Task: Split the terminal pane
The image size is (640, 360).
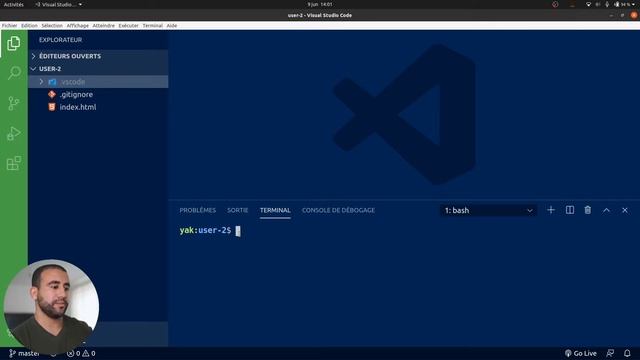Action: (569, 210)
